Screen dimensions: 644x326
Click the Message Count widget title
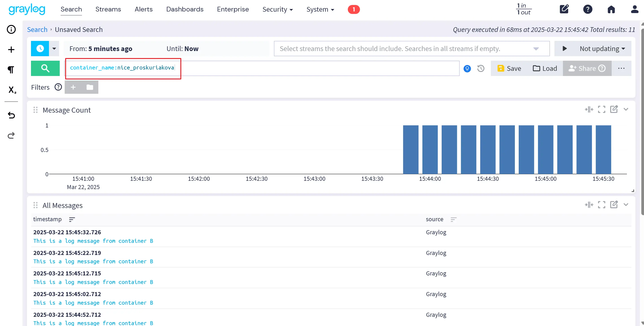66,110
